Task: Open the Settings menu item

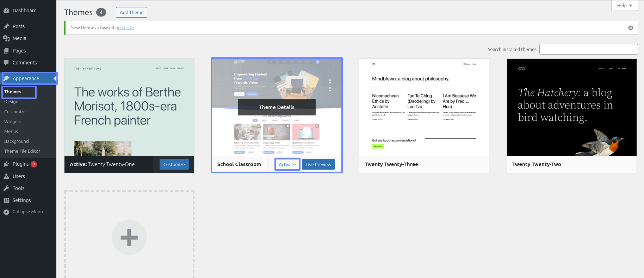Action: (x=28, y=200)
